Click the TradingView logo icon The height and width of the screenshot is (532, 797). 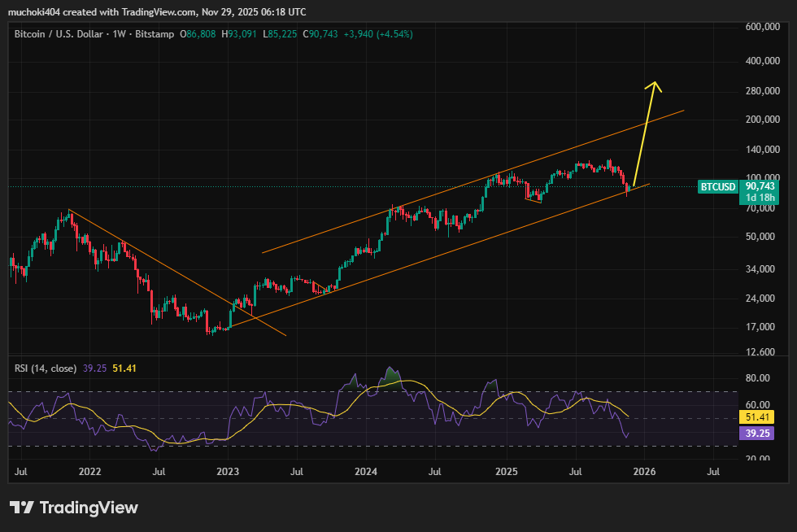(22, 508)
